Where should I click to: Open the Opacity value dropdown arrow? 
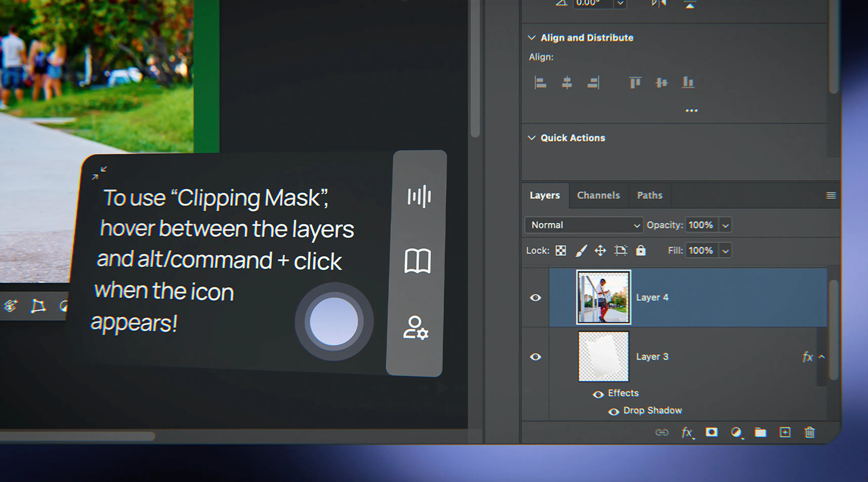click(725, 225)
